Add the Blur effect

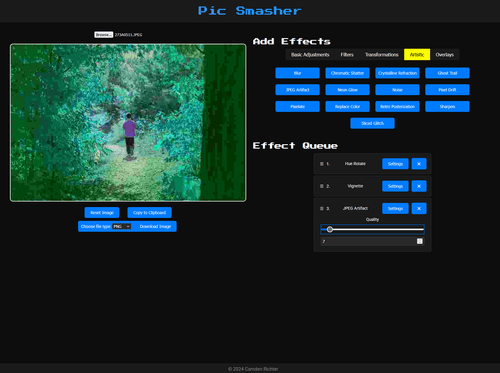[297, 73]
